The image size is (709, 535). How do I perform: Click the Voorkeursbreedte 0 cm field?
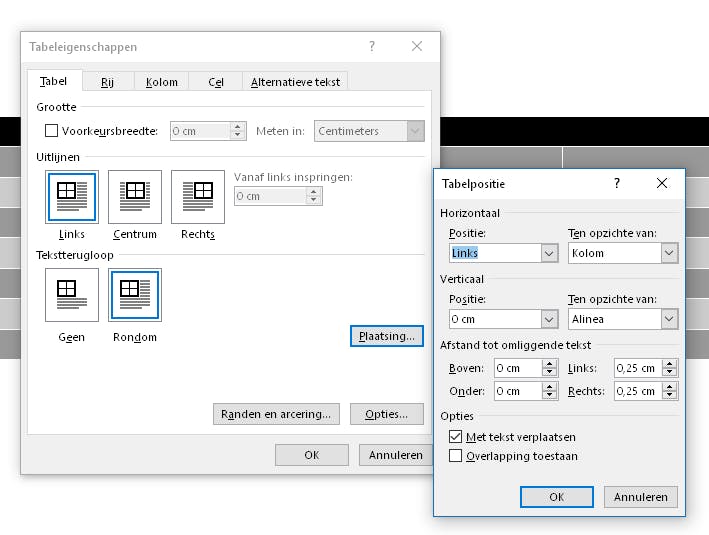[200, 131]
